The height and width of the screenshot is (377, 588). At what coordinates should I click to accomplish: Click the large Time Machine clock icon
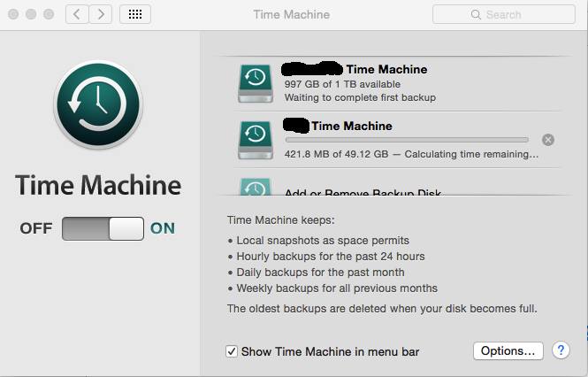tap(98, 104)
